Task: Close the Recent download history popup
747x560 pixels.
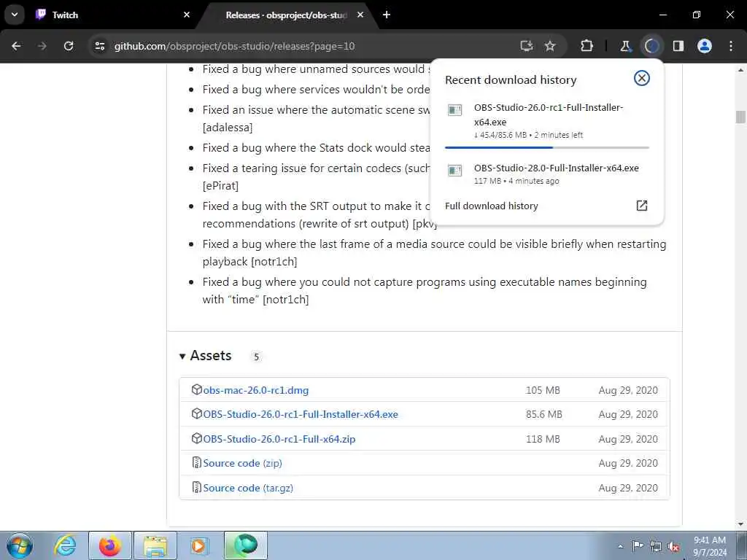Action: point(642,78)
